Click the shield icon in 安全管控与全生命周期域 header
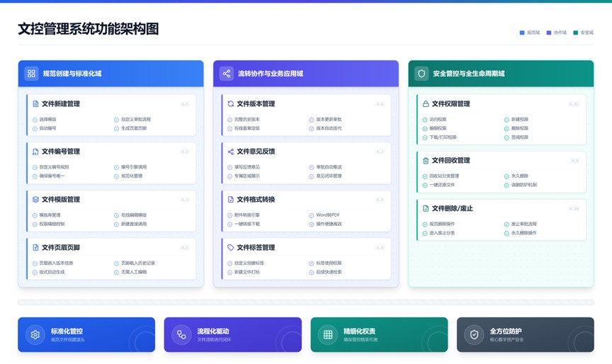This screenshot has width=612, height=364. click(x=421, y=74)
